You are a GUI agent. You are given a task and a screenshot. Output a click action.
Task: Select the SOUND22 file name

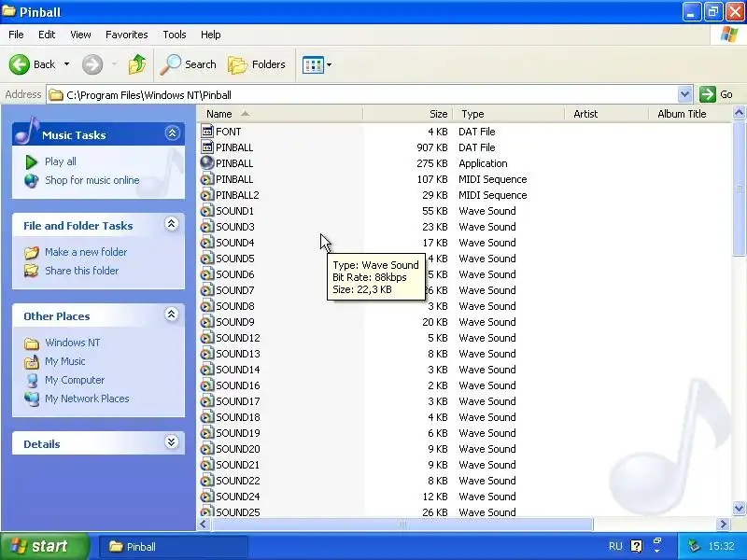pyautogui.click(x=238, y=481)
